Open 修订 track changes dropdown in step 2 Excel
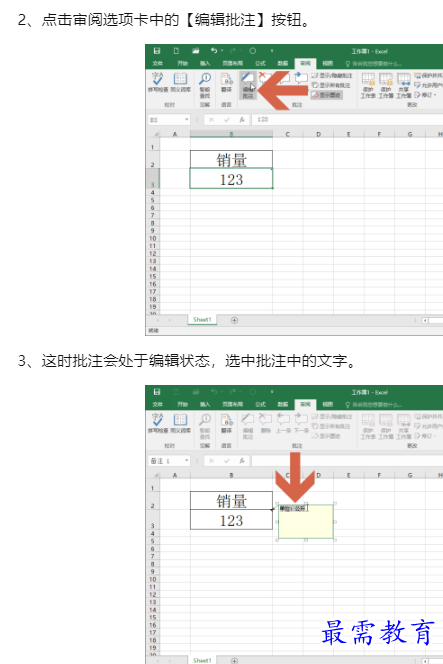Screen dimensions: 443x664 425,95
